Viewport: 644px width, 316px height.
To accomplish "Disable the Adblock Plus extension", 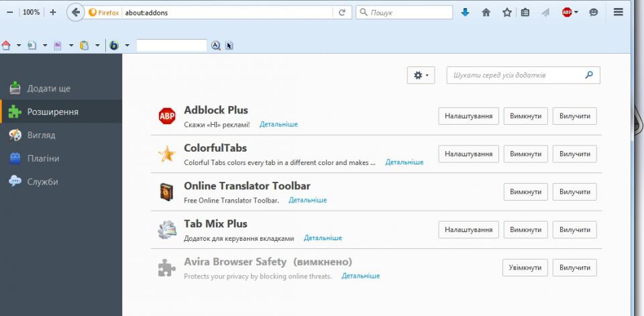I will pos(525,116).
